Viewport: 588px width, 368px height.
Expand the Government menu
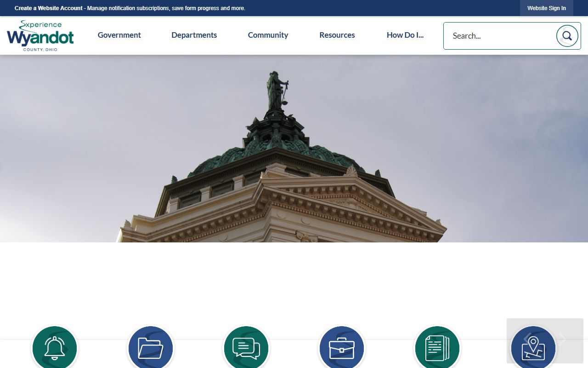pos(119,35)
